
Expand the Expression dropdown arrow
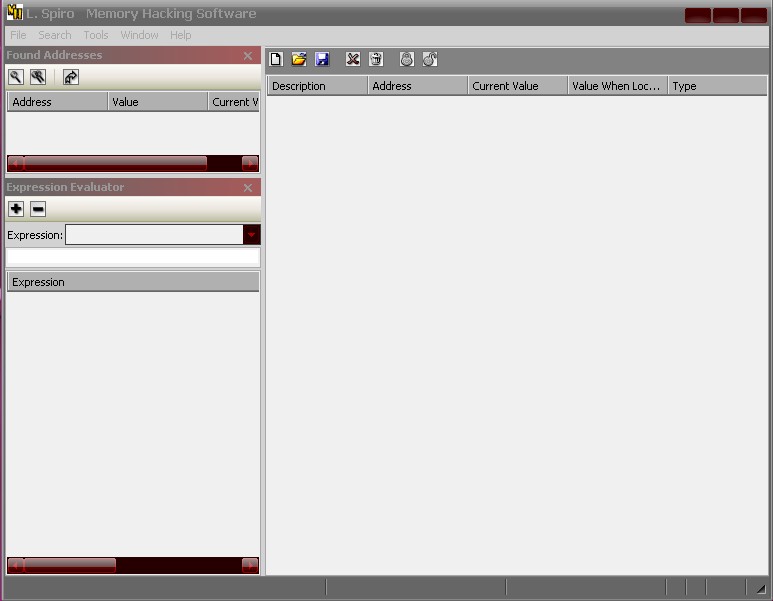(251, 235)
